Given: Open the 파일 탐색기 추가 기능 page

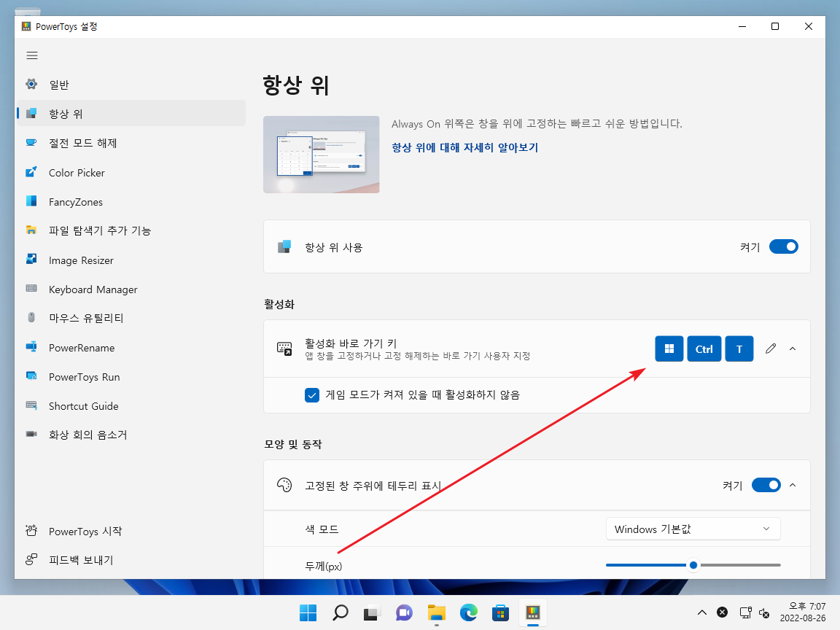Looking at the screenshot, I should coord(131,230).
